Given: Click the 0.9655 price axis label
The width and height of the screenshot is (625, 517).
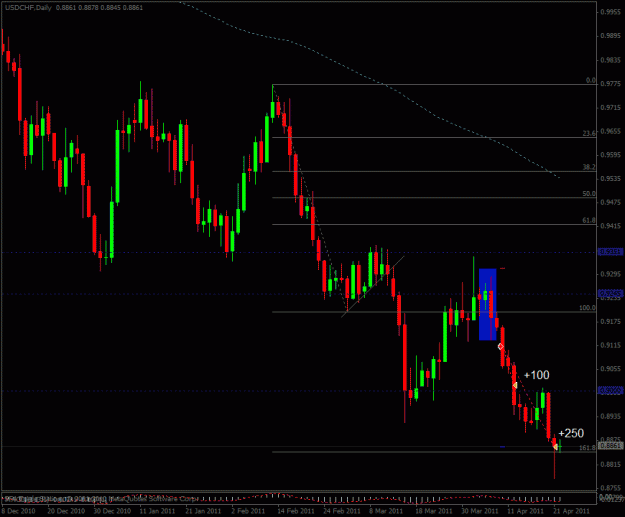Looking at the screenshot, I should click(x=611, y=131).
